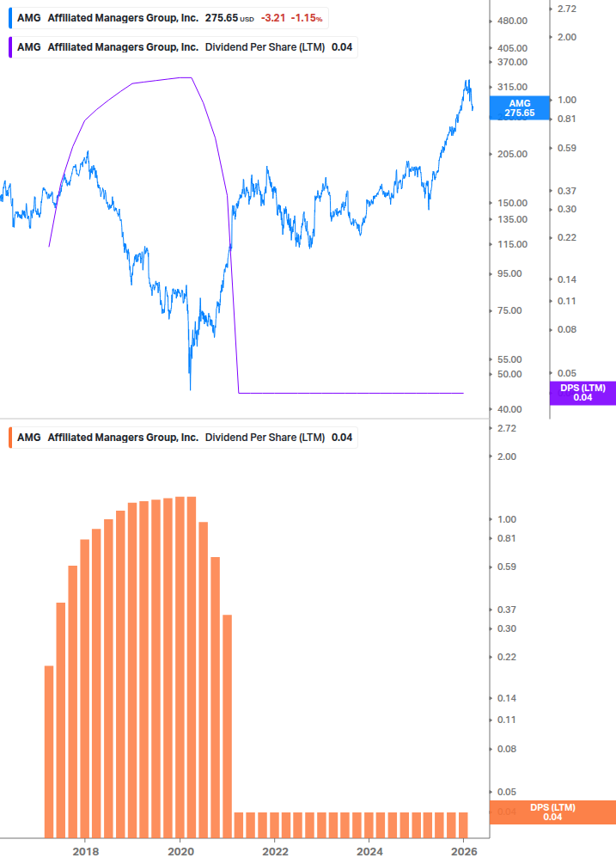Click the 2020 label on time axis
Screen dimensions: 616x864
[x=180, y=852]
